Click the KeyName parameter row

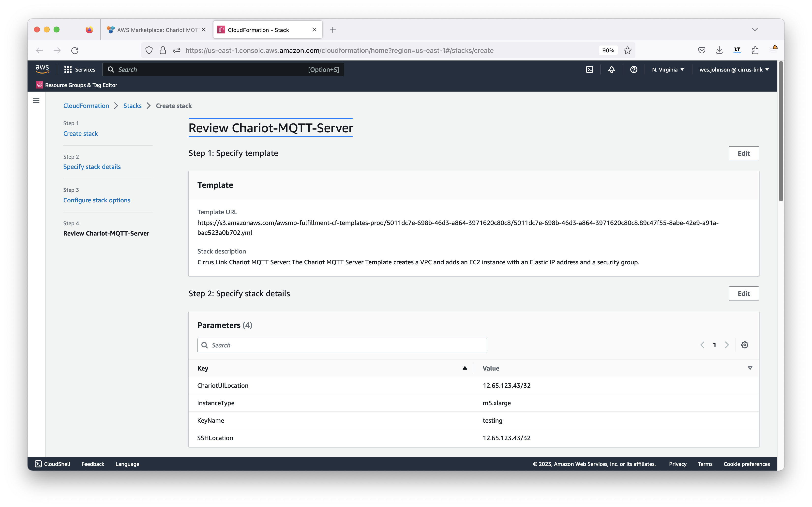(x=473, y=420)
